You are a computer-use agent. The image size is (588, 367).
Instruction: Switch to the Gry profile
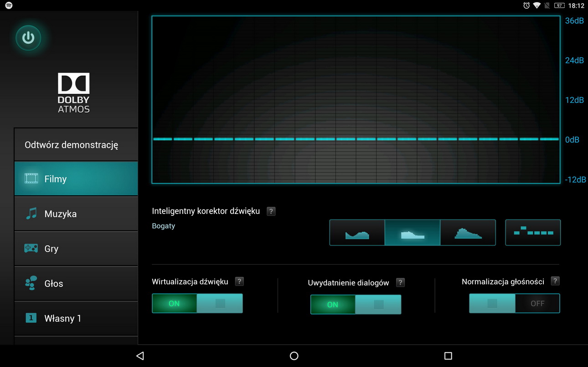click(76, 249)
